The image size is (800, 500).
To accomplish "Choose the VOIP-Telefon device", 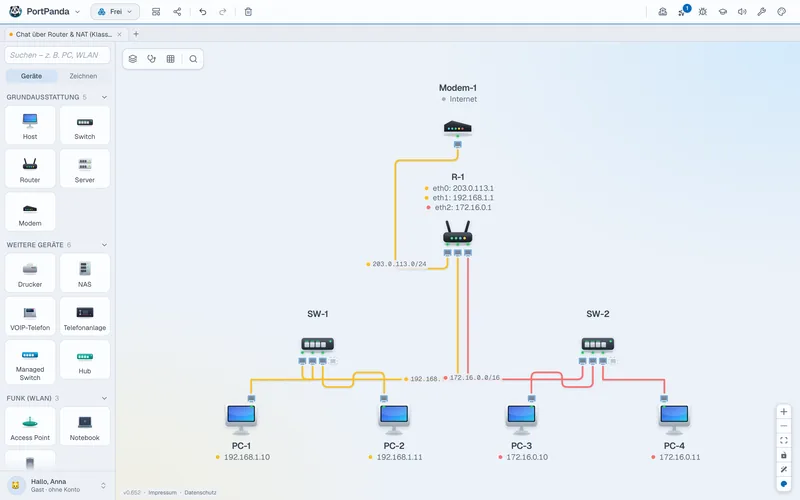I will tap(30, 316).
